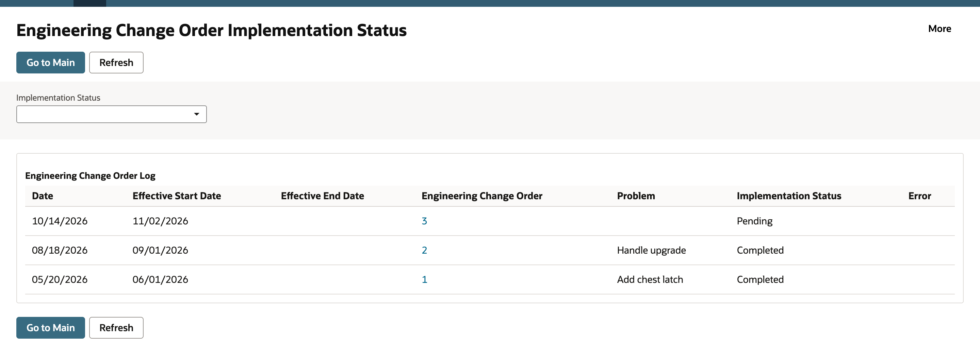The height and width of the screenshot is (340, 980).
Task: Select the 06/01/2026 effective start date
Action: pyautogui.click(x=160, y=279)
